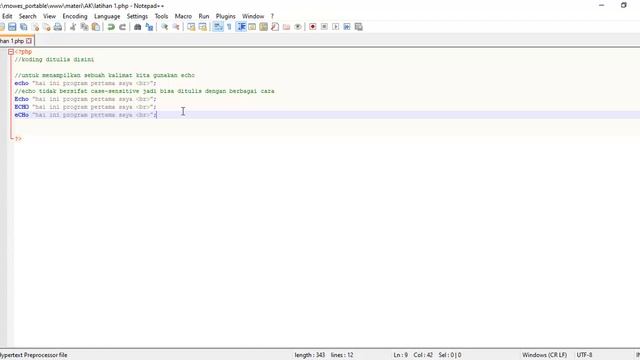Toggle indent guide display
The width and height of the screenshot is (640, 360).
(x=241, y=27)
